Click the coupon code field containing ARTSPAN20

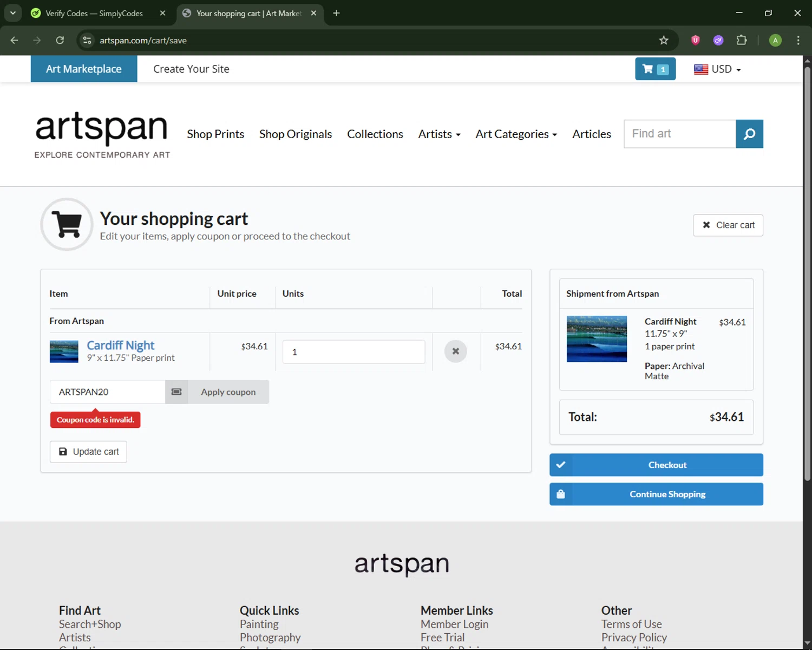tap(108, 392)
